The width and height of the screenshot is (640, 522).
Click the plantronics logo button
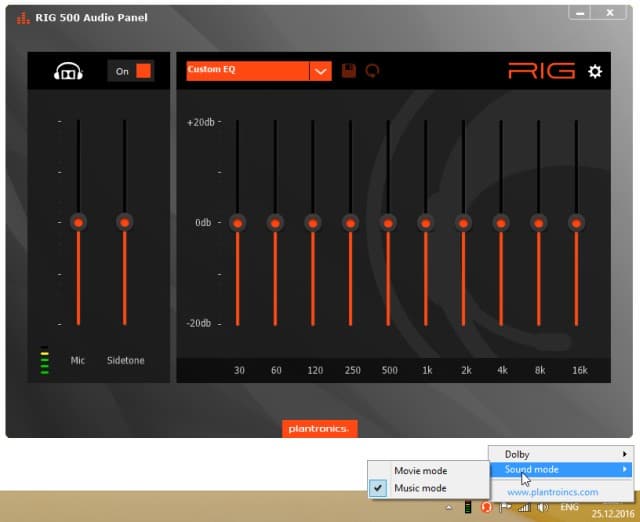[320, 429]
